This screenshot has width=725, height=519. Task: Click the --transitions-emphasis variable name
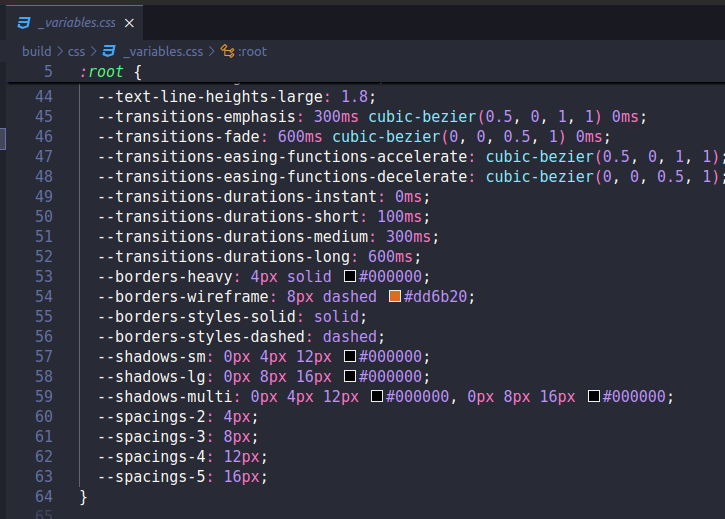[x=197, y=117]
